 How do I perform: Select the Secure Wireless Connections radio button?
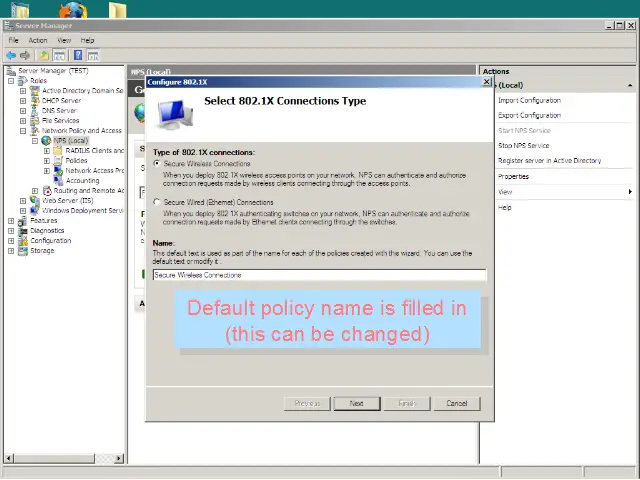click(157, 163)
